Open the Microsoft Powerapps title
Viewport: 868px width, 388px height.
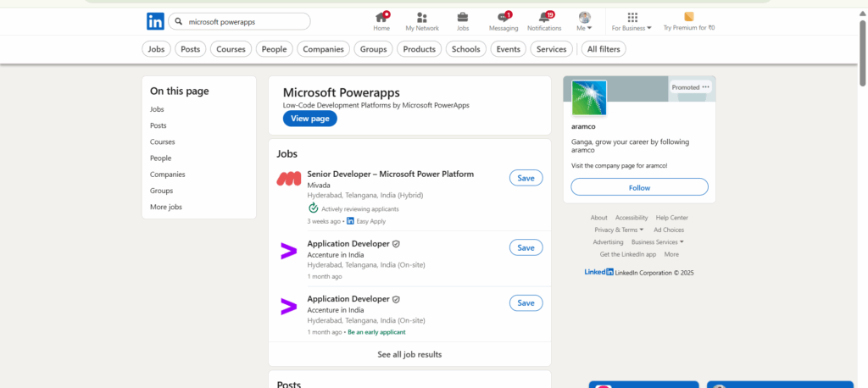tap(341, 92)
